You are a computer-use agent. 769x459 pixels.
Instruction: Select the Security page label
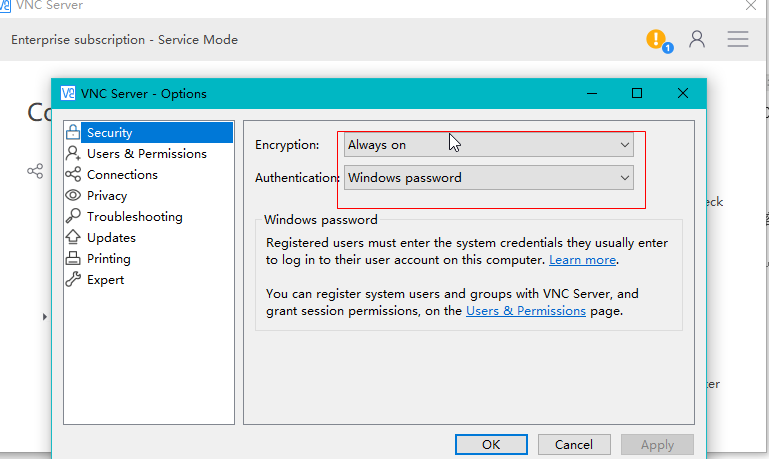pyautogui.click(x=109, y=132)
